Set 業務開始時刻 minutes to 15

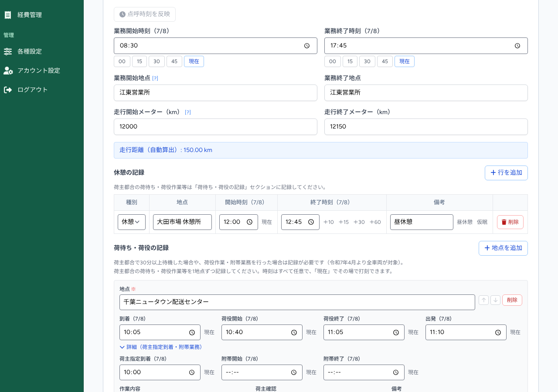click(x=139, y=61)
